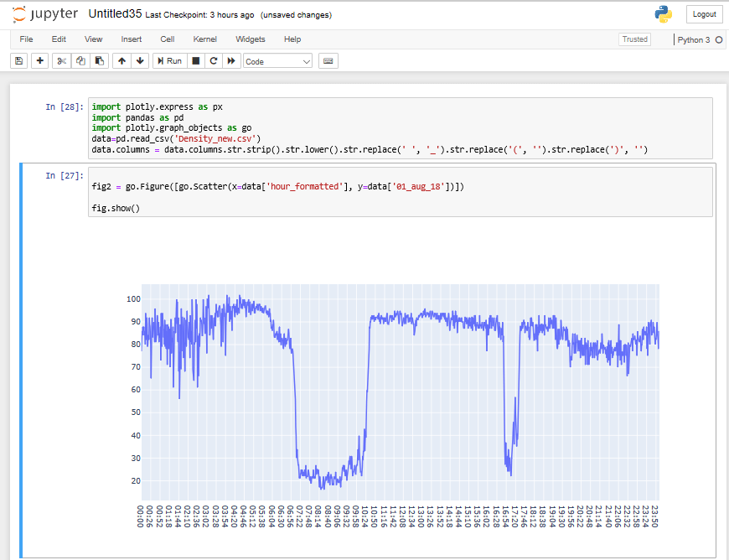Click the 'hour_formatted' string in code
Viewport: 729px width, 560px height.
pyautogui.click(x=302, y=186)
